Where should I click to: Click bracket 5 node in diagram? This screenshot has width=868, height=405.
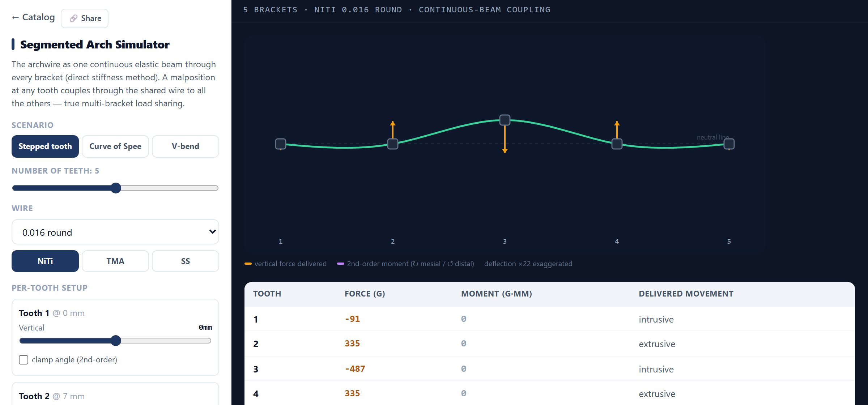pyautogui.click(x=729, y=144)
